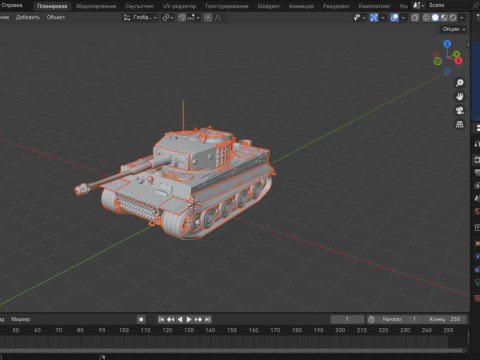Image resolution: width=480 pixels, height=360 pixels.
Task: Switch to the Композитинг workspace tab
Action: [x=374, y=6]
